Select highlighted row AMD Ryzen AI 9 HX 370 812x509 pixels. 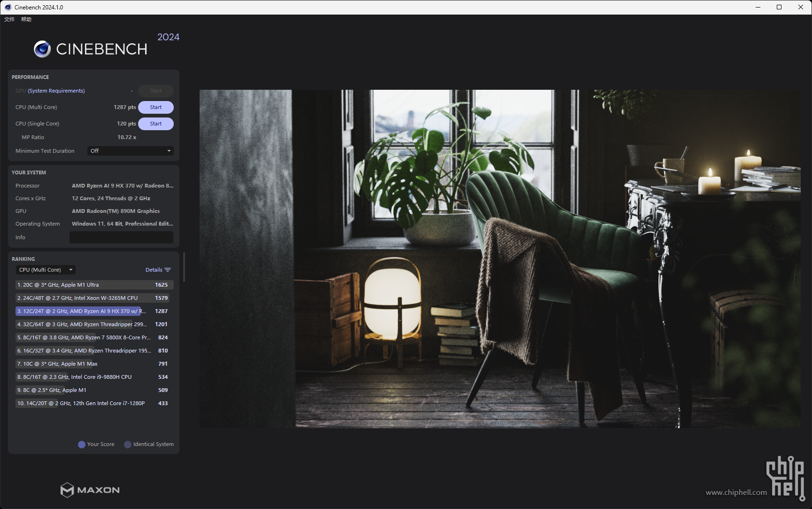tap(94, 311)
